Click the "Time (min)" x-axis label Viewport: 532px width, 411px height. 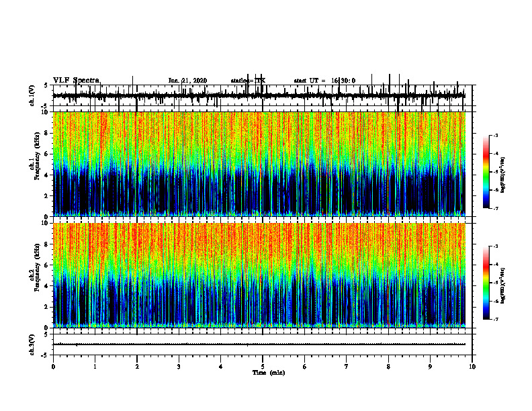pos(269,373)
